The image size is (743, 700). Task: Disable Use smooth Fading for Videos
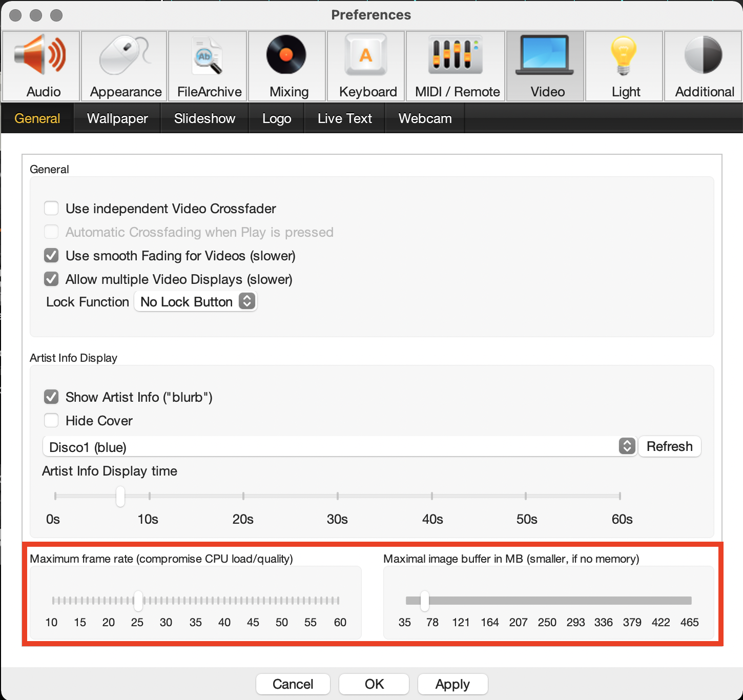[51, 256]
